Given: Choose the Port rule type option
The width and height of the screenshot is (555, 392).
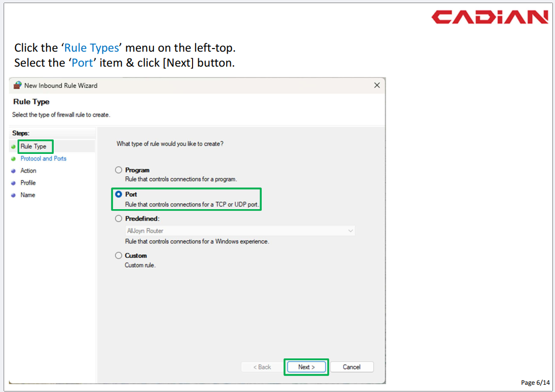Looking at the screenshot, I should [x=119, y=195].
